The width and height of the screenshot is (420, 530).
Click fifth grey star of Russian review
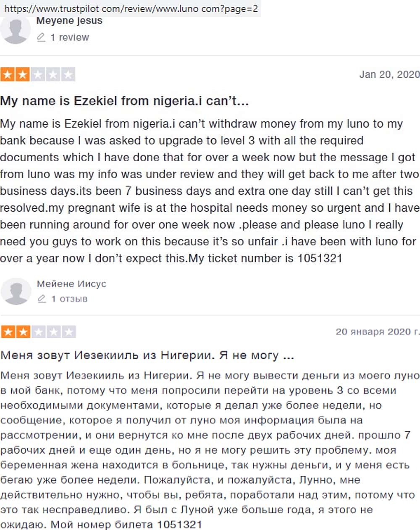point(69,332)
